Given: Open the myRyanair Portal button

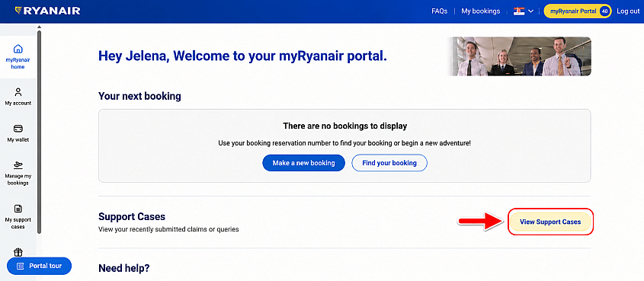Looking at the screenshot, I should [578, 11].
